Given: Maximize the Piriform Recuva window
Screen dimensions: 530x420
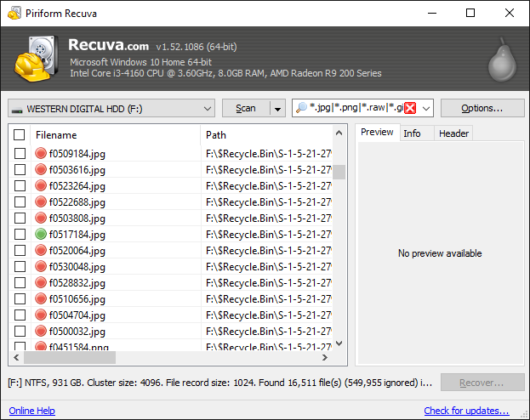Looking at the screenshot, I should [470, 13].
